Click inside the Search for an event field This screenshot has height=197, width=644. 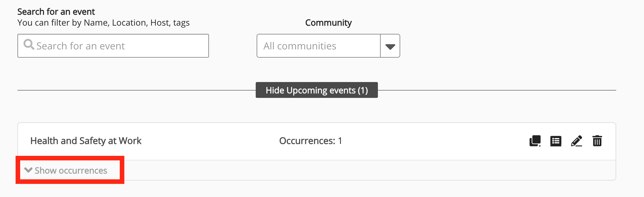coord(113,46)
